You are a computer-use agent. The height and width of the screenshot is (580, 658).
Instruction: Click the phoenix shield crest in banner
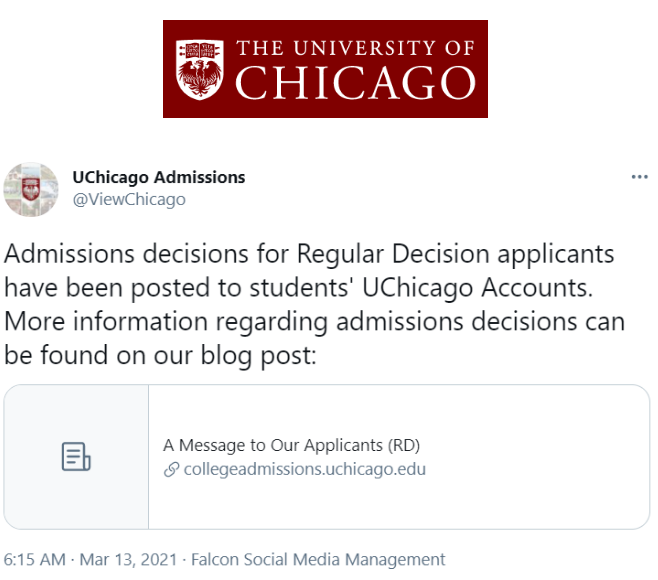click(199, 69)
